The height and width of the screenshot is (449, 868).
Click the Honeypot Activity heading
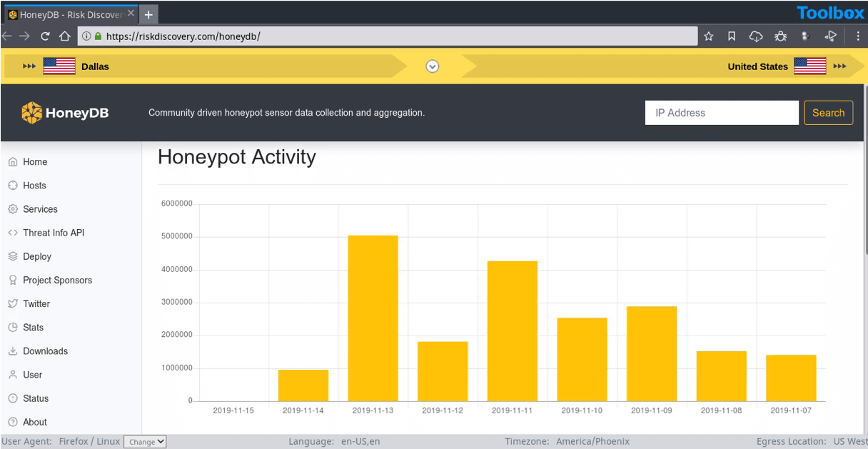coord(237,158)
